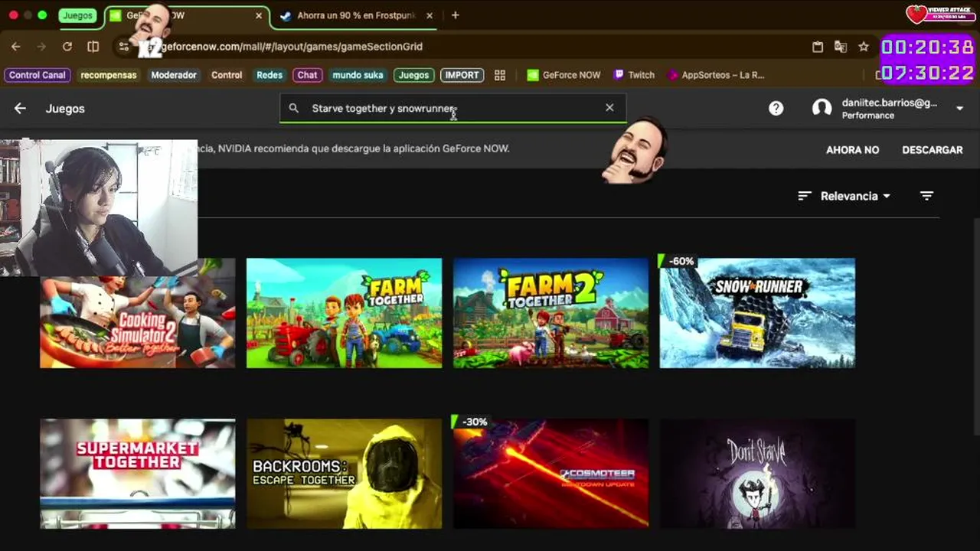
Task: Open Backrooms: Escape Together tile
Action: tap(344, 474)
